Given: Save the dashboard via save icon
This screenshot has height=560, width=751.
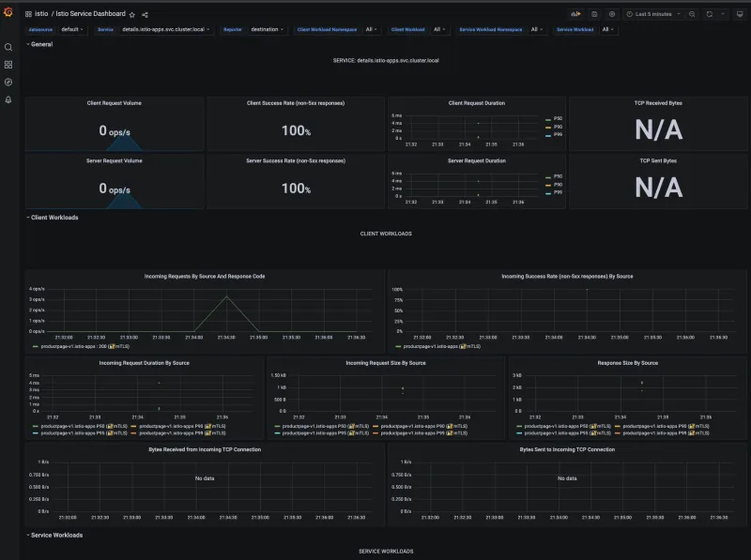Looking at the screenshot, I should [x=593, y=13].
